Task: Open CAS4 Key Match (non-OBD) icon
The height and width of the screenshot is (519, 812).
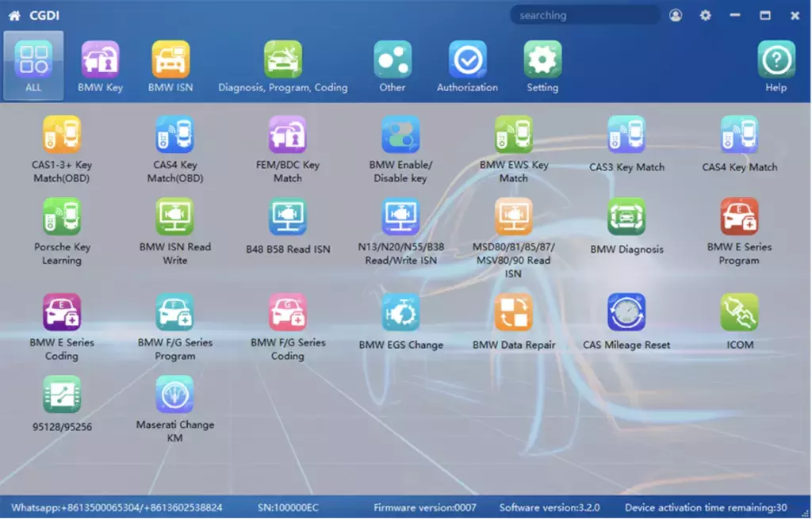Action: [739, 135]
